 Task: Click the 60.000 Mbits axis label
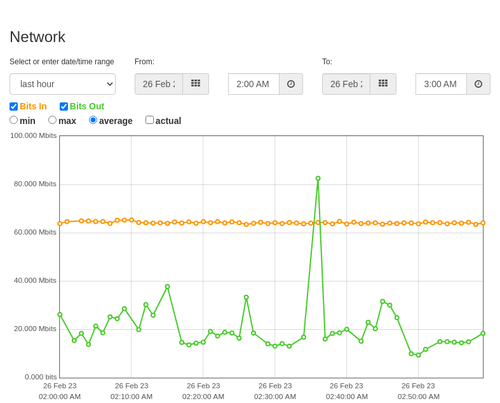[x=35, y=232]
